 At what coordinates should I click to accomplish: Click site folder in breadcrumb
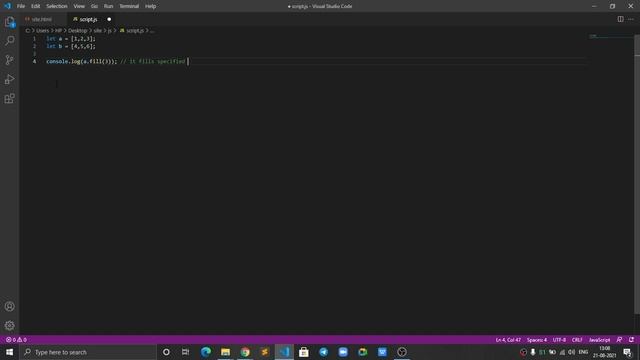pyautogui.click(x=98, y=31)
